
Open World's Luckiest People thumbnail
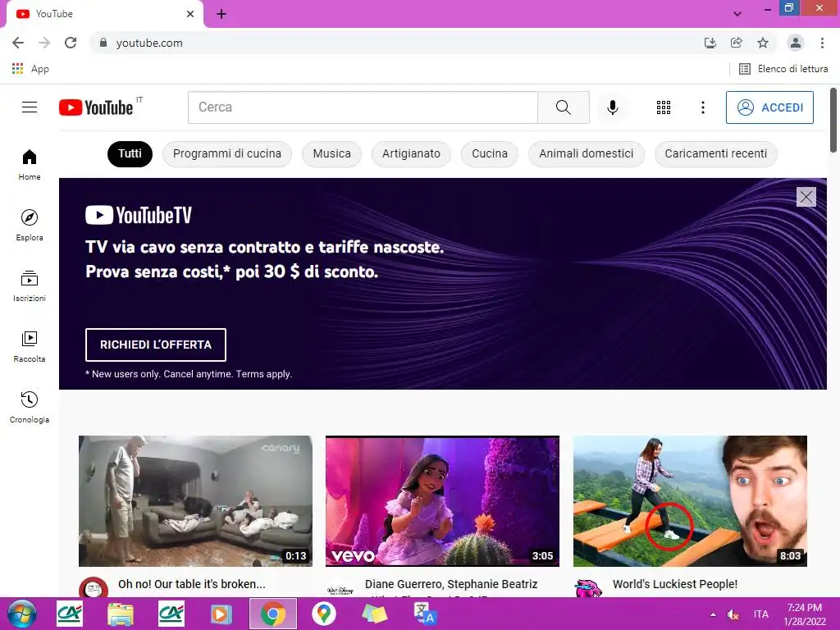pyautogui.click(x=690, y=501)
